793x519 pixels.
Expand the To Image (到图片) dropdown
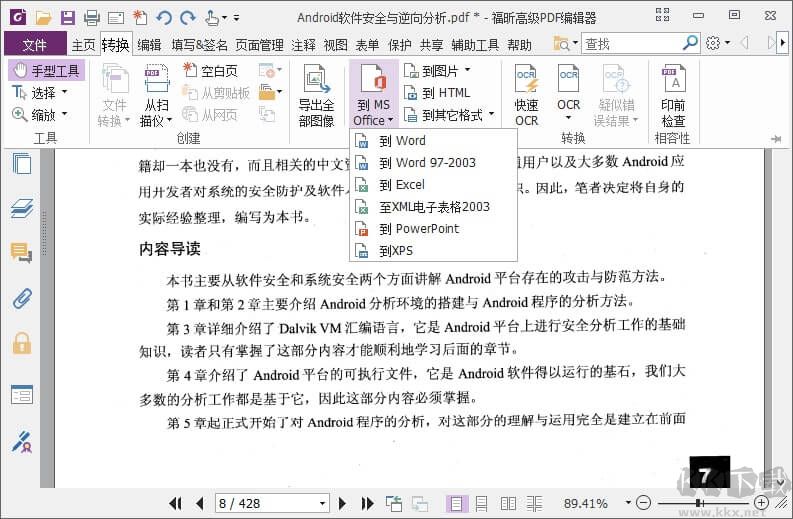coord(467,70)
